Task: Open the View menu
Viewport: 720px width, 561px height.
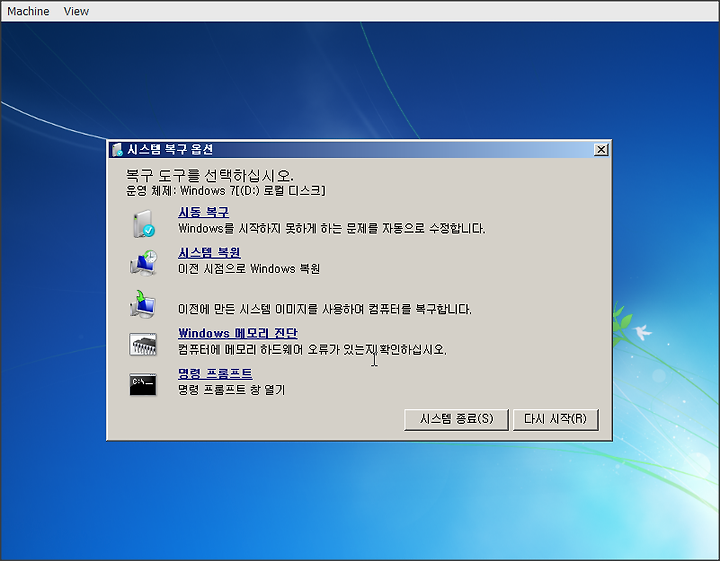Action: tap(76, 11)
